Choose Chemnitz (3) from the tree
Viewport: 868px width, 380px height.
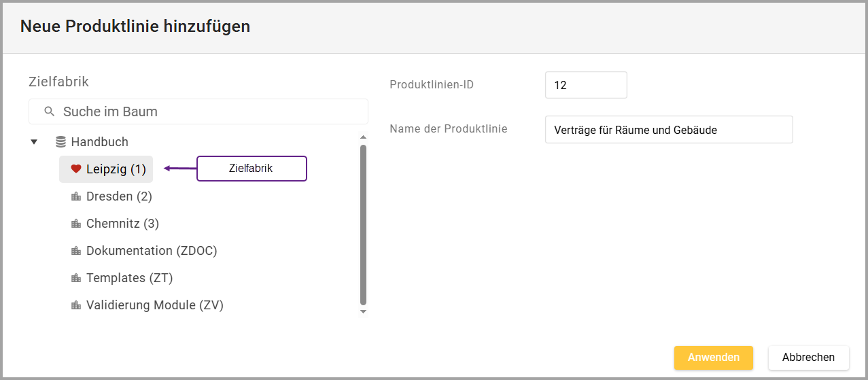click(x=122, y=224)
